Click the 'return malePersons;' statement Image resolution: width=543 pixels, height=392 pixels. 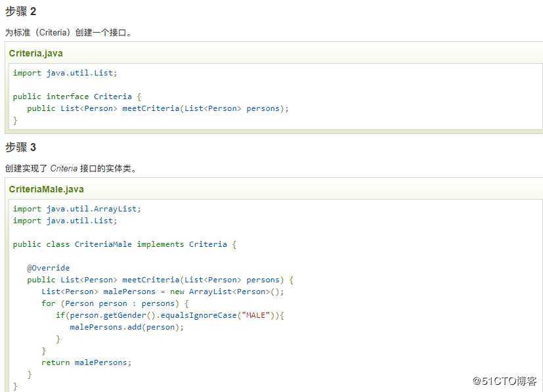click(x=86, y=362)
